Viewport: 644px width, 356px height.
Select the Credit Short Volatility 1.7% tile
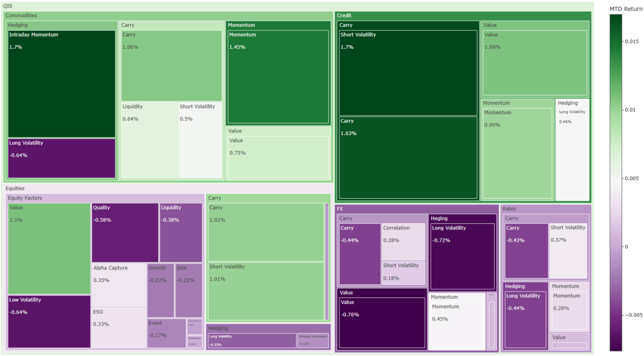(408, 73)
